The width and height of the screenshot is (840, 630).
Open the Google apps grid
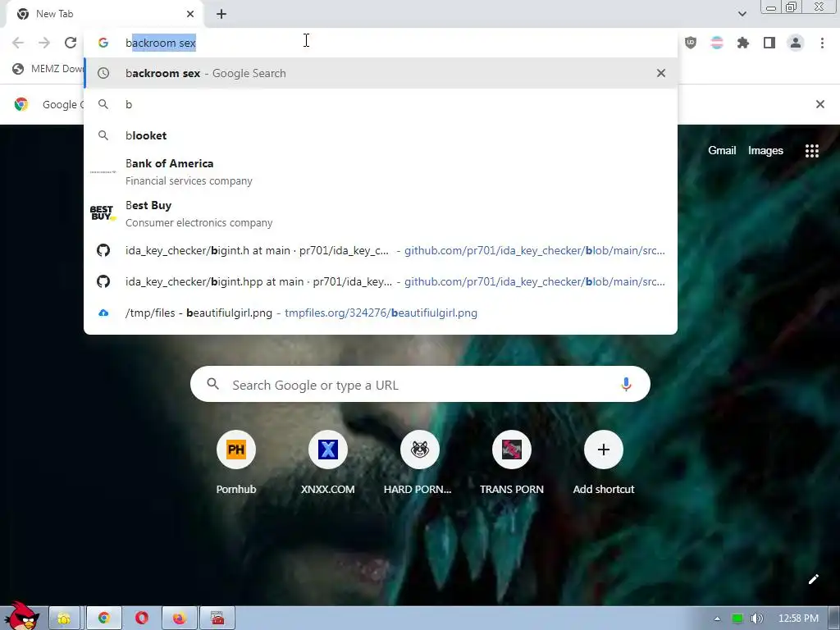click(811, 151)
